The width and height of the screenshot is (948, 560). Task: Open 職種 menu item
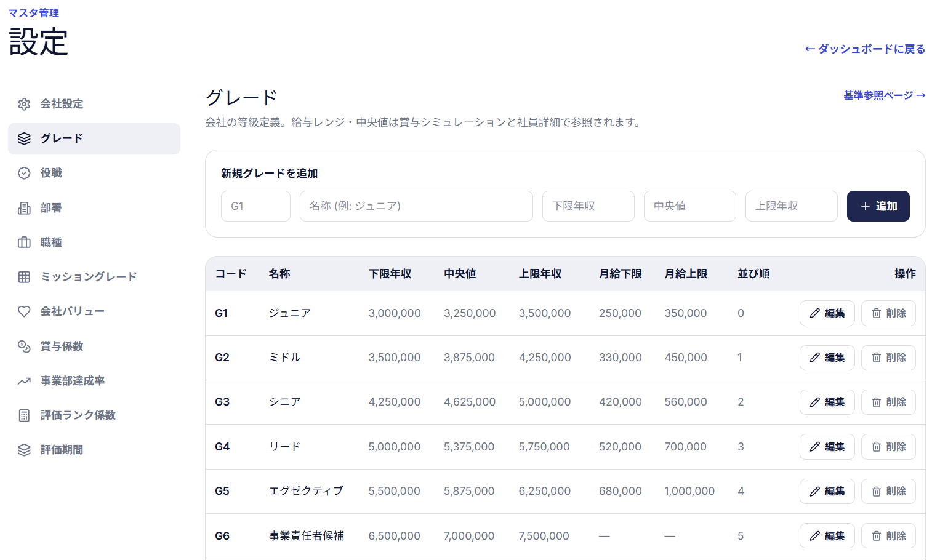click(94, 242)
